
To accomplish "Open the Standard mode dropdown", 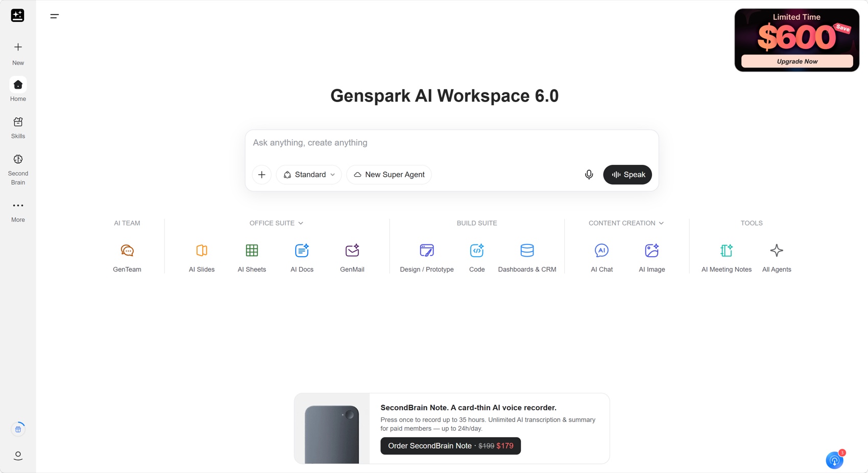I will tap(309, 175).
